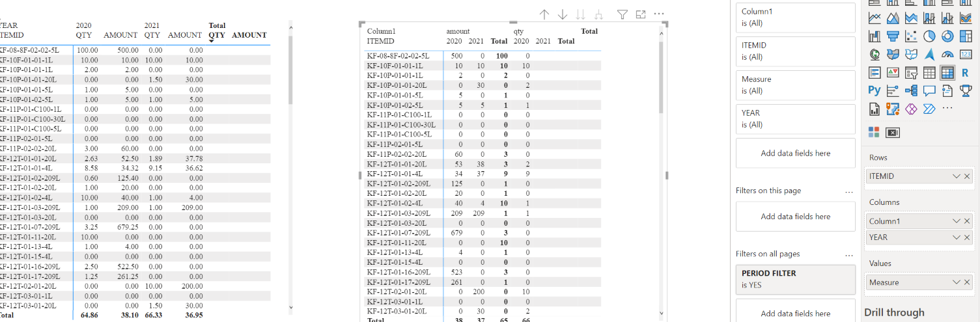980x322 pixels.
Task: Select the filled map visualization
Action: pyautogui.click(x=893, y=54)
